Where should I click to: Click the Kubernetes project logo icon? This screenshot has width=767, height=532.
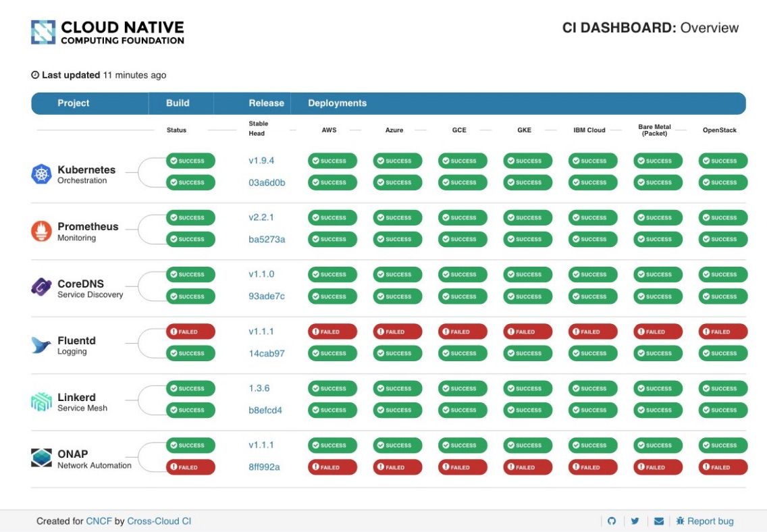coord(42,174)
